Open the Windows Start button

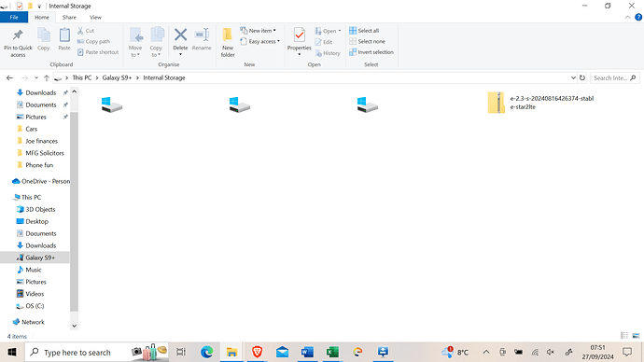click(12, 352)
